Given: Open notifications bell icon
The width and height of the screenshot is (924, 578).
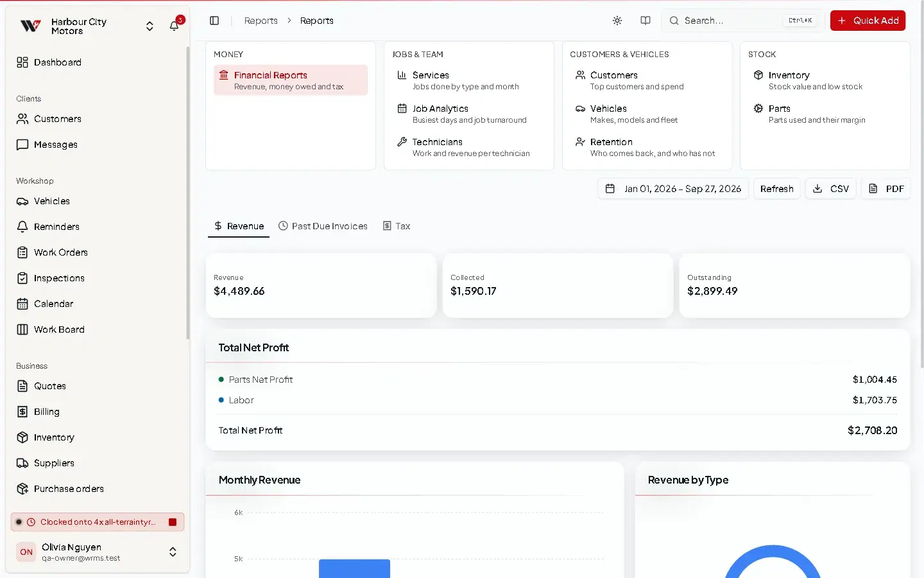Looking at the screenshot, I should point(174,26).
